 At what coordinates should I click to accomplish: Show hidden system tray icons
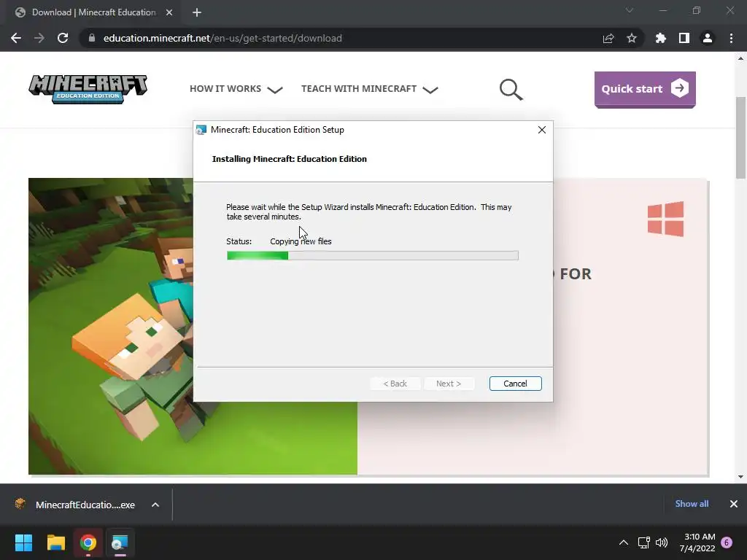coord(624,542)
